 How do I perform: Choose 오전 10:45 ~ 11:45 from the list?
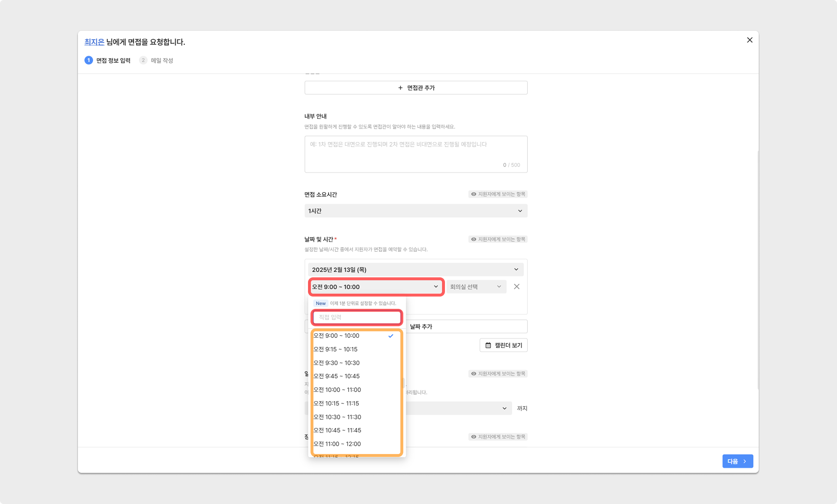click(337, 430)
